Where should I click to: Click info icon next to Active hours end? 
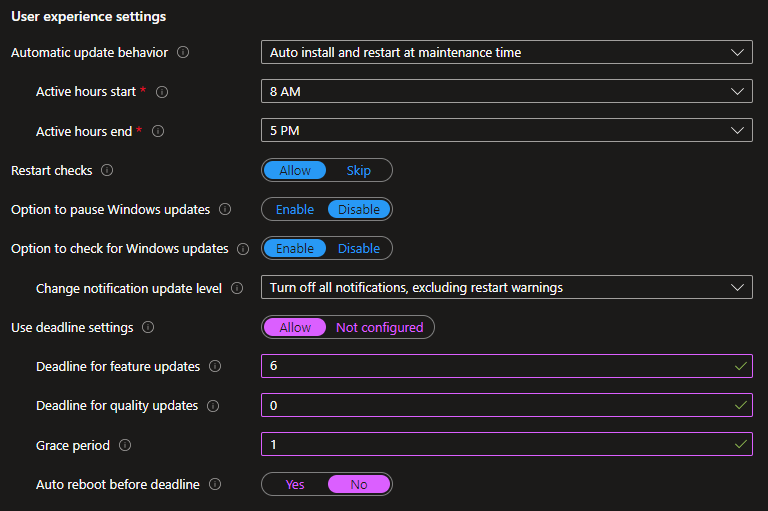click(158, 131)
